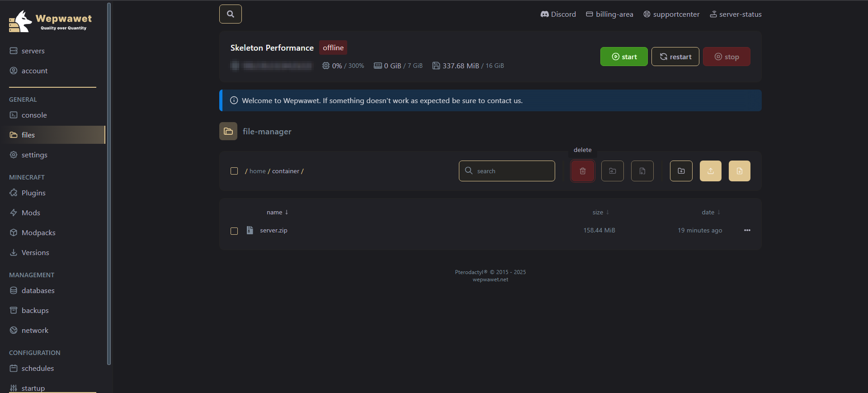Open the databases page
This screenshot has width=868, height=393.
coord(32,290)
